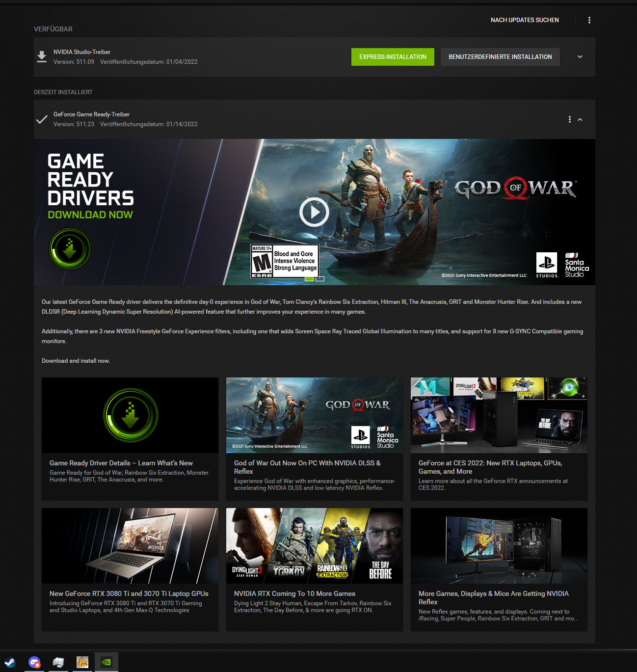
Task: Click the God of War logo on the banner
Action: pos(515,188)
